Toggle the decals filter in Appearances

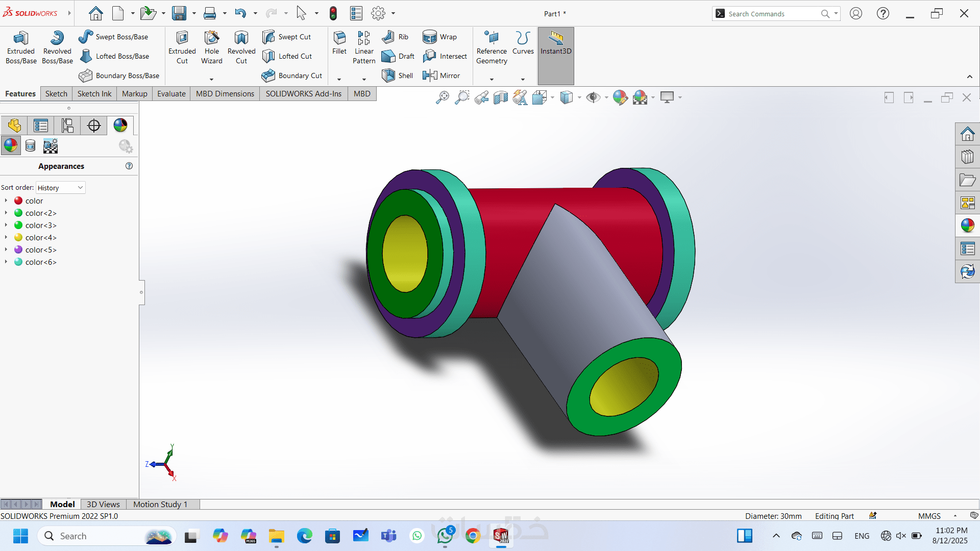click(31, 146)
